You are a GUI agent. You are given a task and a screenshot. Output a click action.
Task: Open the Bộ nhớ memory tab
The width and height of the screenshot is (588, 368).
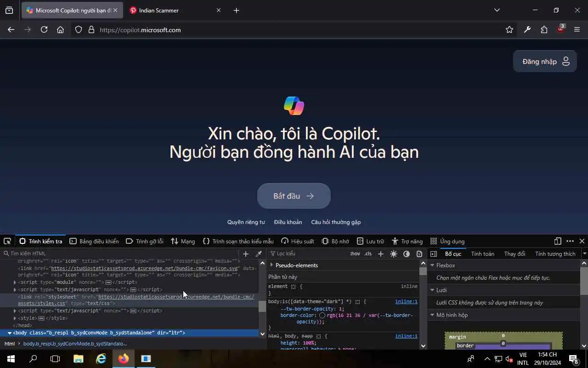335,241
